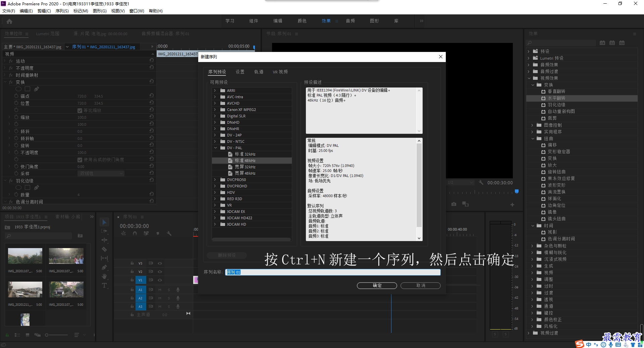Screen dimensions: 644x348
Task: Expand the ARRI preset folder
Action: [x=215, y=91]
